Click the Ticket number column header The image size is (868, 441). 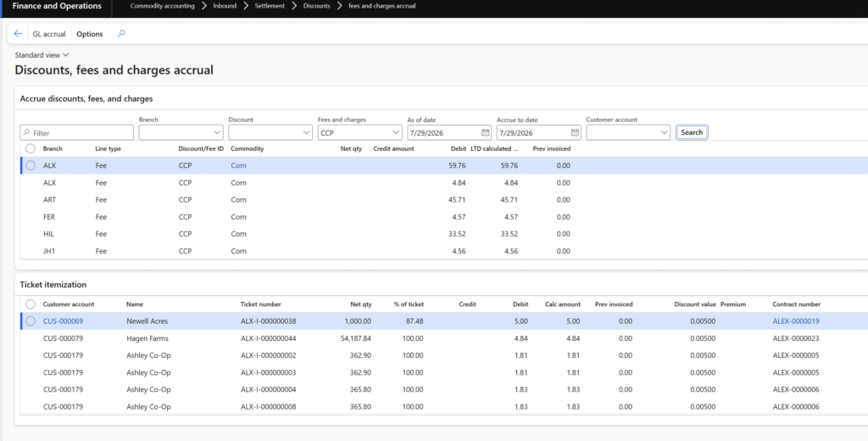tap(261, 304)
